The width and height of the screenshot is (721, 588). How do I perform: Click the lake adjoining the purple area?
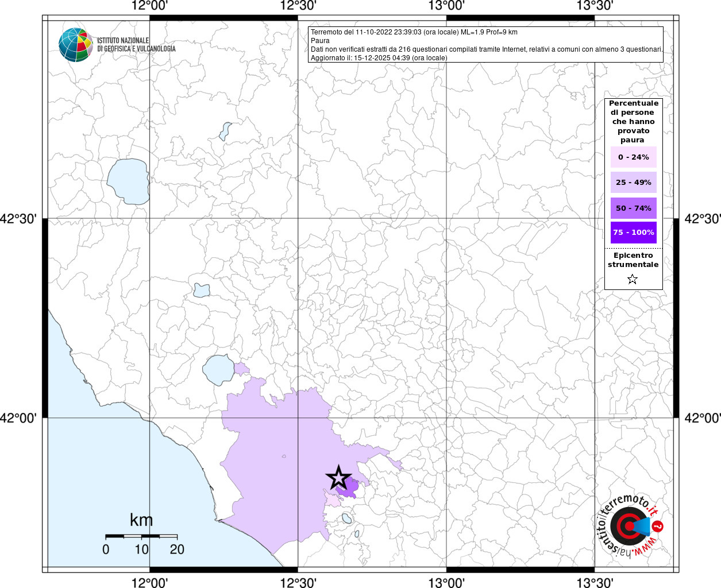(218, 370)
